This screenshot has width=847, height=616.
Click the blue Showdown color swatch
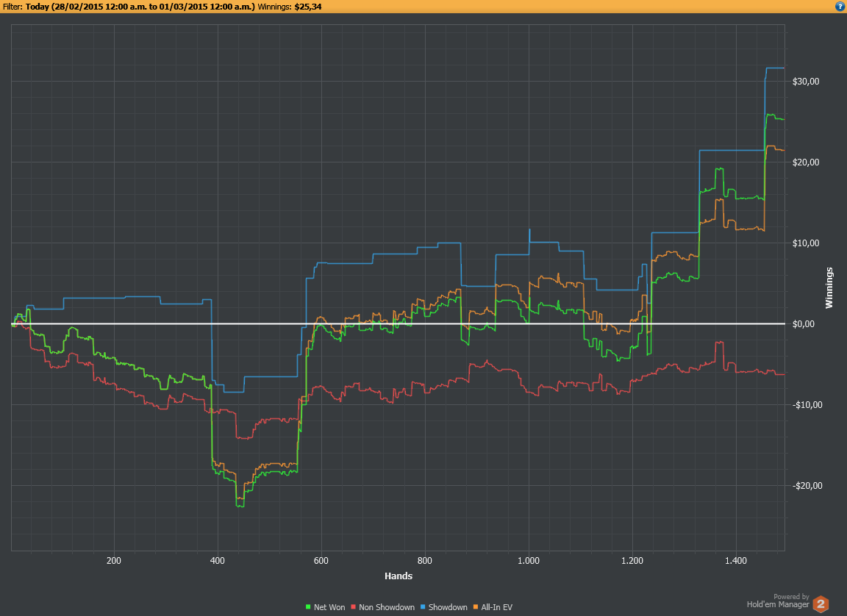tap(423, 607)
